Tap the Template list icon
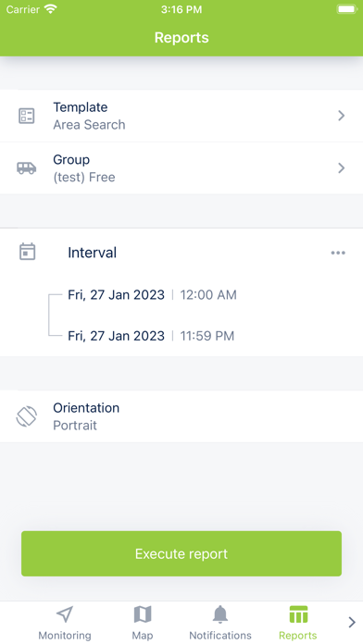Screen dimensions: 363x644 click(27, 116)
